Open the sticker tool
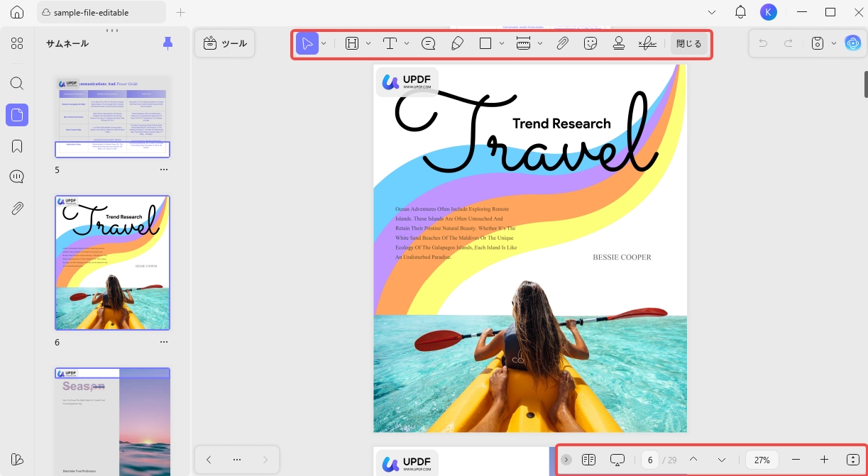Image resolution: width=868 pixels, height=476 pixels. click(590, 43)
